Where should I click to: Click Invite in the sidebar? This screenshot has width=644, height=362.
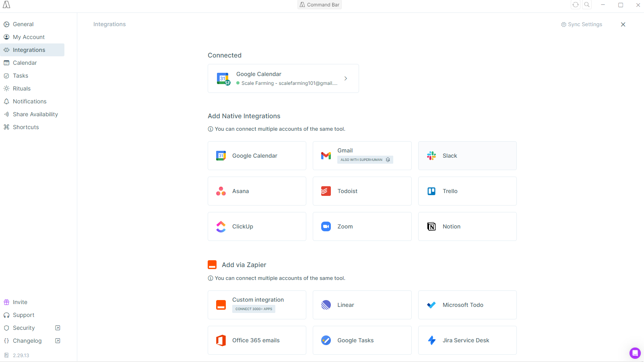coord(32,302)
